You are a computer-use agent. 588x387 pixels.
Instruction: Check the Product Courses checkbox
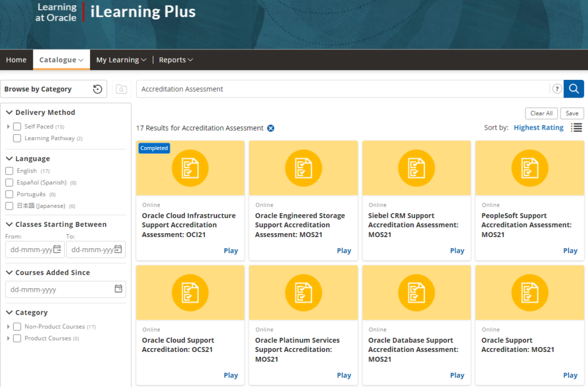pos(17,338)
